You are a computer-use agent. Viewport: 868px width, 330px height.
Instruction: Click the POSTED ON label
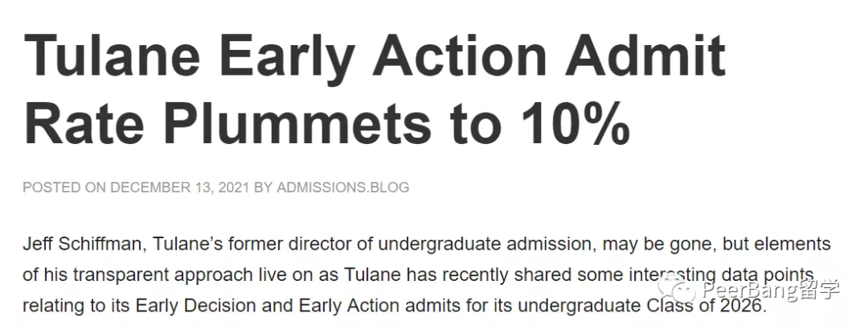point(64,188)
